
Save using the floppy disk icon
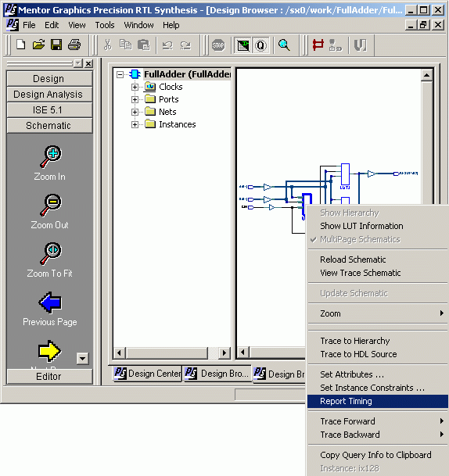point(56,45)
